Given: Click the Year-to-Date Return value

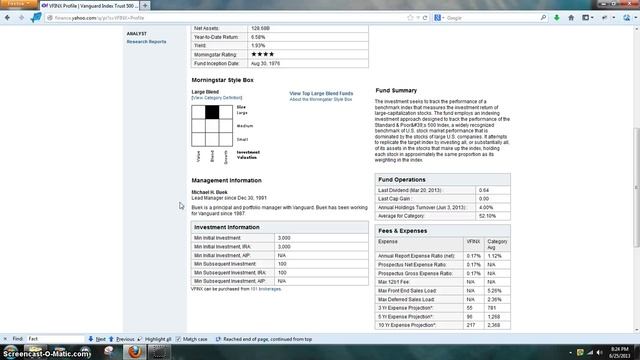Looking at the screenshot, I should coord(258,37).
